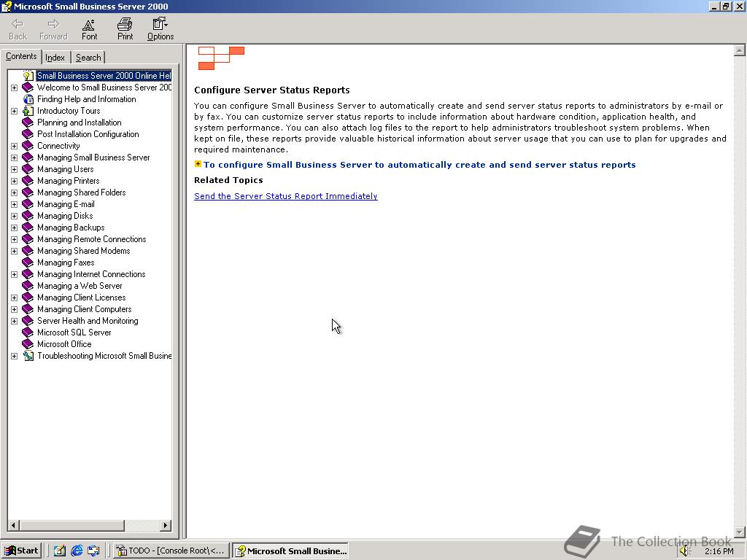Expand the yellow plus procedure icon
Screen dimensions: 747x560
(198, 164)
